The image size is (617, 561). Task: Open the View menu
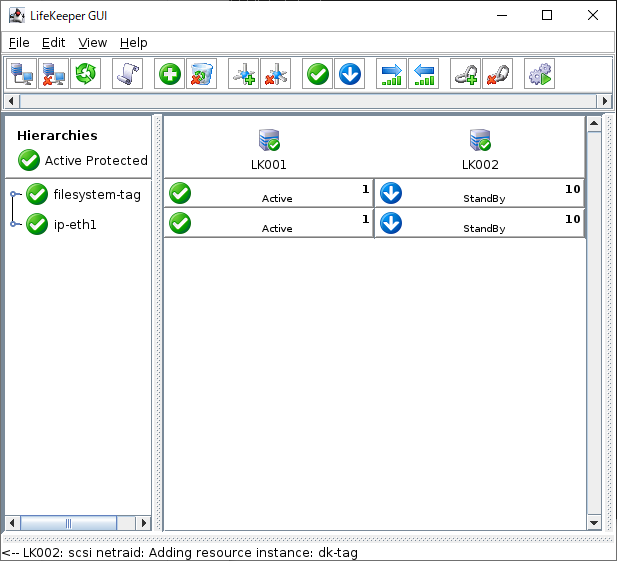tap(92, 43)
